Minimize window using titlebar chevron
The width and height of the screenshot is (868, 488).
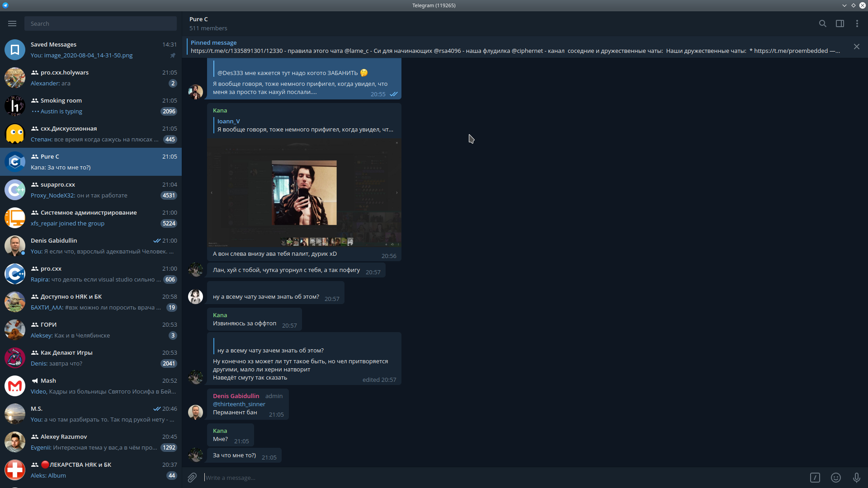(844, 5)
